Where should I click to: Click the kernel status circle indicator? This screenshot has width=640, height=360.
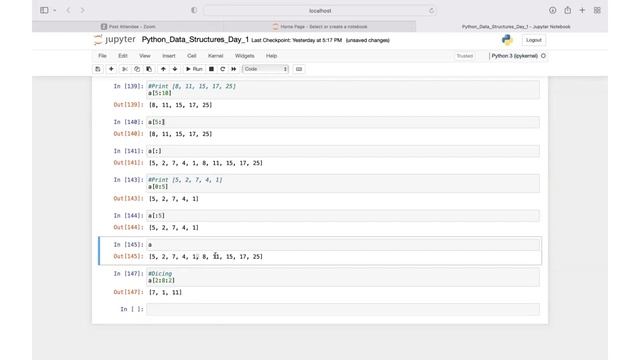pyautogui.click(x=543, y=56)
